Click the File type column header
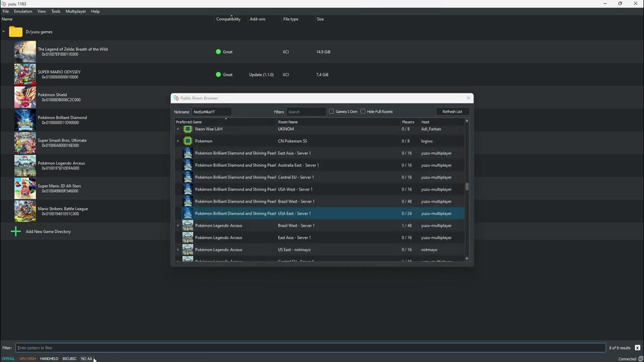This screenshot has width=644, height=362. [291, 19]
